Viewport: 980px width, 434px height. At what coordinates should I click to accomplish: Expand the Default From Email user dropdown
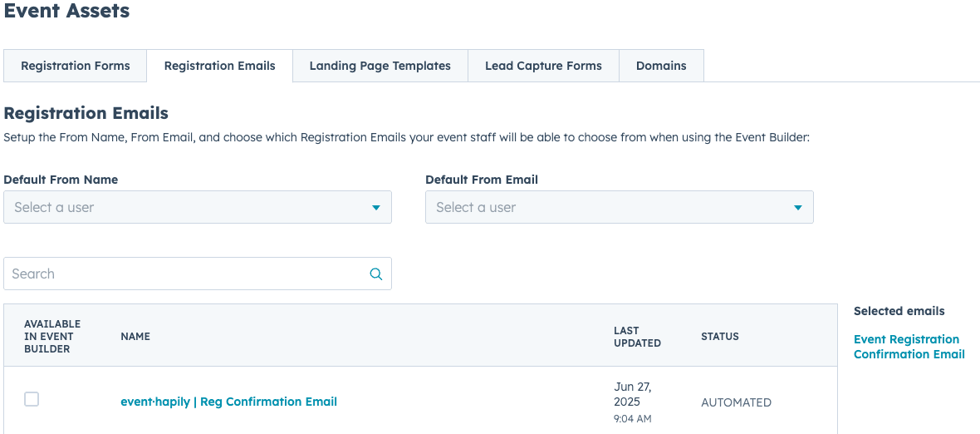click(619, 207)
